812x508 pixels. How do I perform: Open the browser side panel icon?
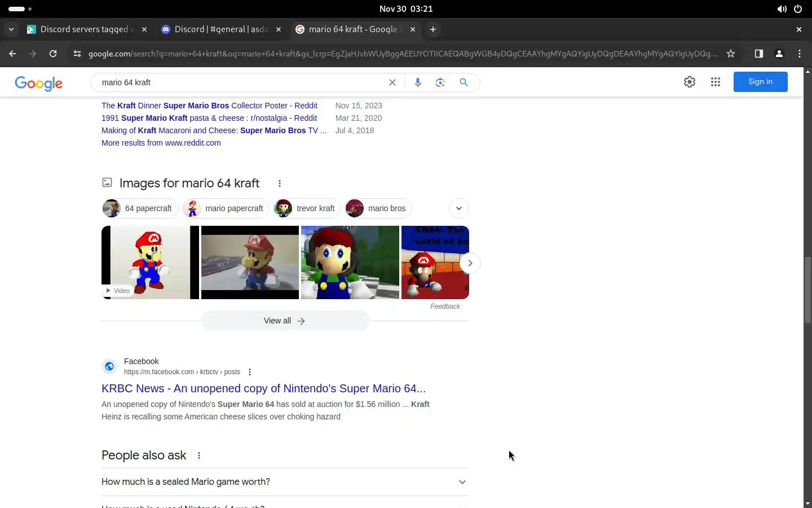point(758,54)
